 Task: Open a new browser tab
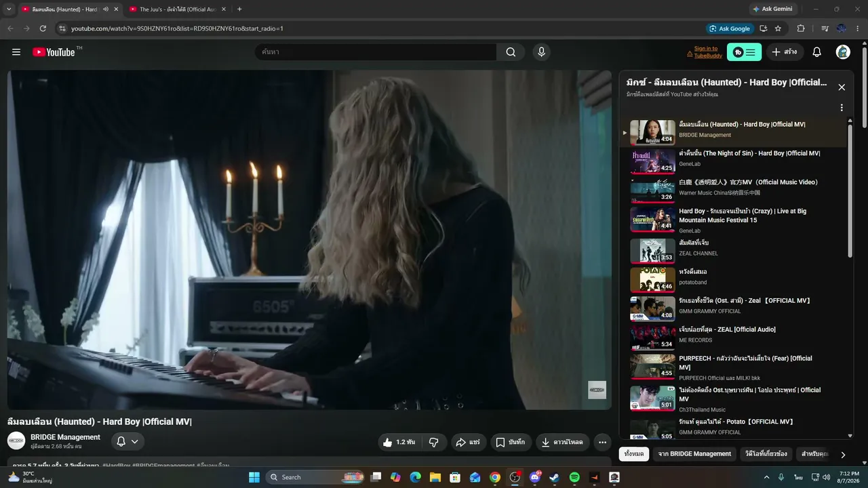click(x=239, y=9)
